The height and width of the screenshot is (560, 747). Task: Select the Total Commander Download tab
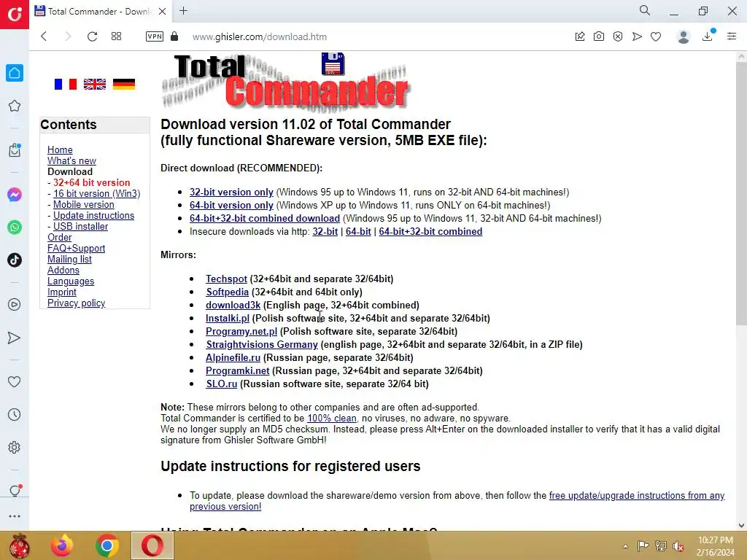point(100,12)
